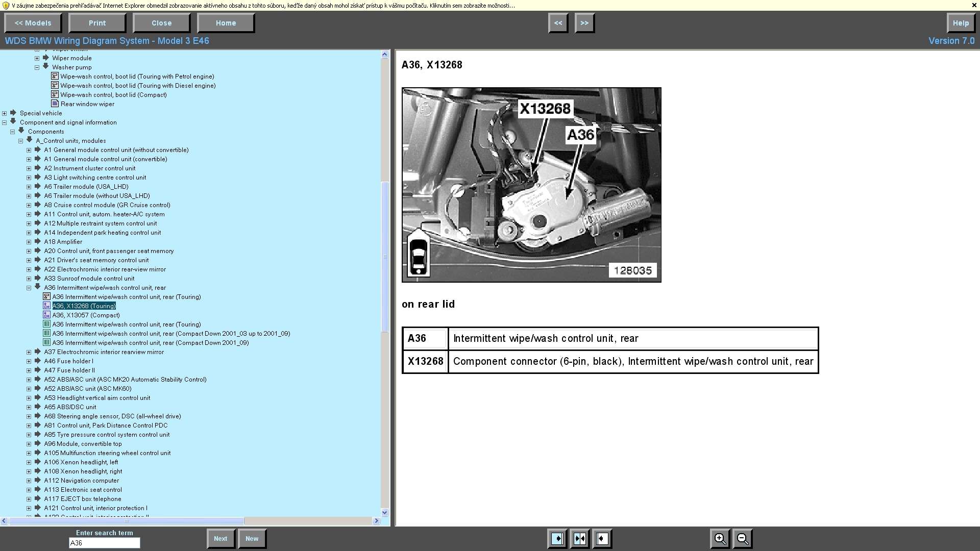Click the zoom in magnifier icon
Viewport: 980px width, 551px height.
tap(720, 539)
